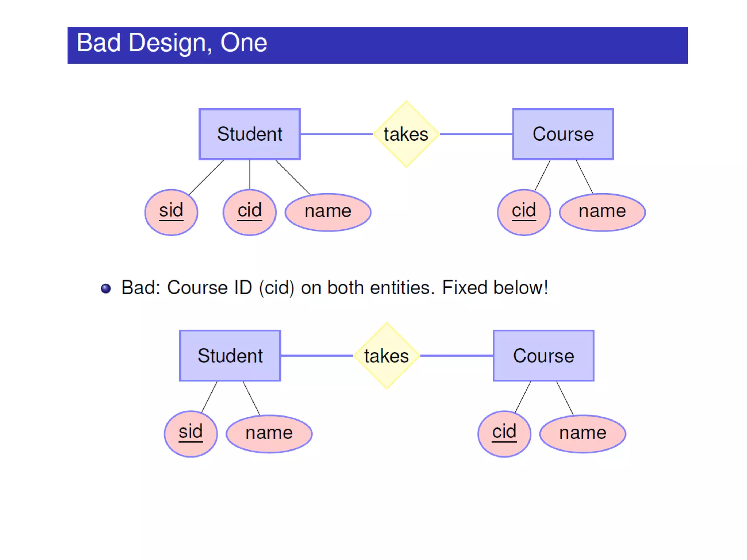Click the name attribute under bottom Student
Image resolution: width=747 pixels, height=560 pixels.
pyautogui.click(x=269, y=434)
